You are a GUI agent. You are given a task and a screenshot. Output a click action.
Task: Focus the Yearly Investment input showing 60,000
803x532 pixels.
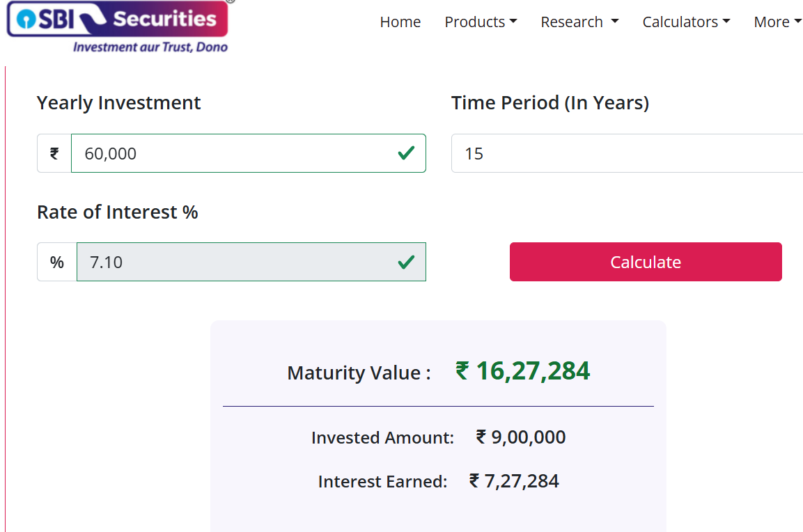coord(230,153)
